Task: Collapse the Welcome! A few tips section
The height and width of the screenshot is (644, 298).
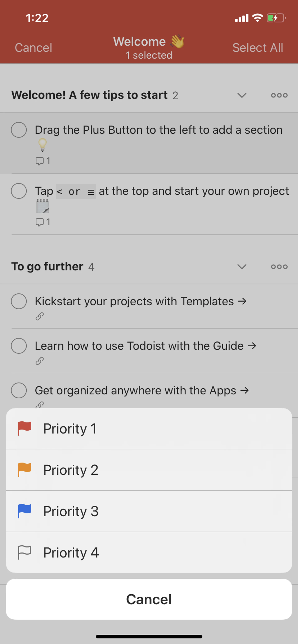Action: 242,95
